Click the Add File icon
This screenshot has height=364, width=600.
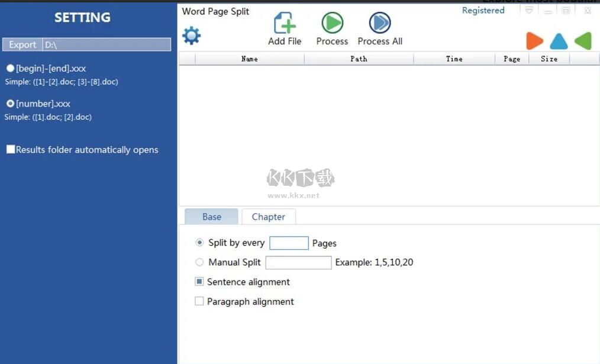pos(284,24)
